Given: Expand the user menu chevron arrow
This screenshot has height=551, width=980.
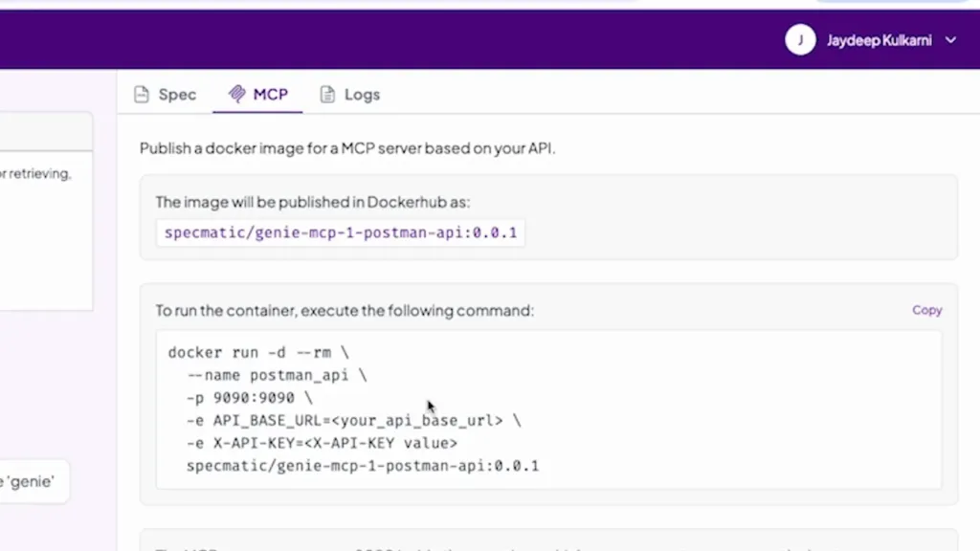Looking at the screenshot, I should point(950,40).
